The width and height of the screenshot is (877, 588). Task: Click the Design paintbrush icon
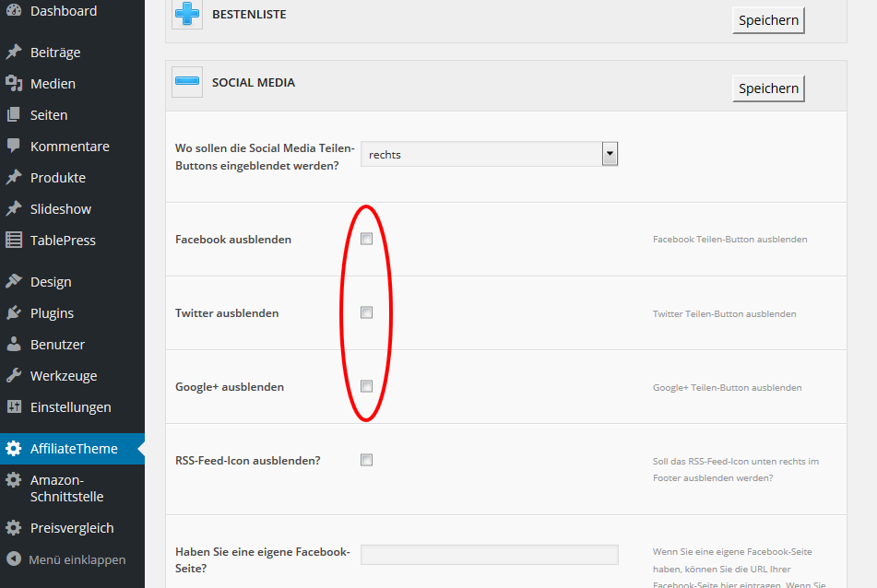[14, 282]
